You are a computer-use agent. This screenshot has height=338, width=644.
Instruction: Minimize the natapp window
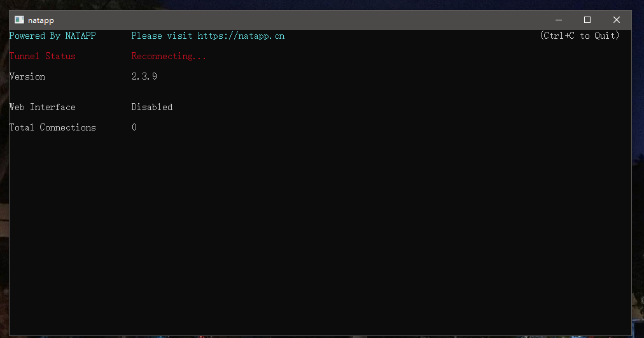[559, 20]
